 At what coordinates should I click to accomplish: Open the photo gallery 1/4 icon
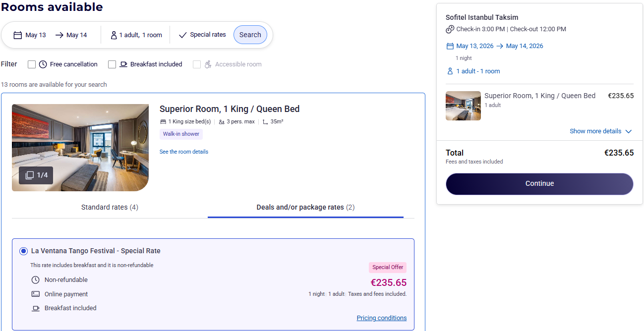(x=30, y=175)
